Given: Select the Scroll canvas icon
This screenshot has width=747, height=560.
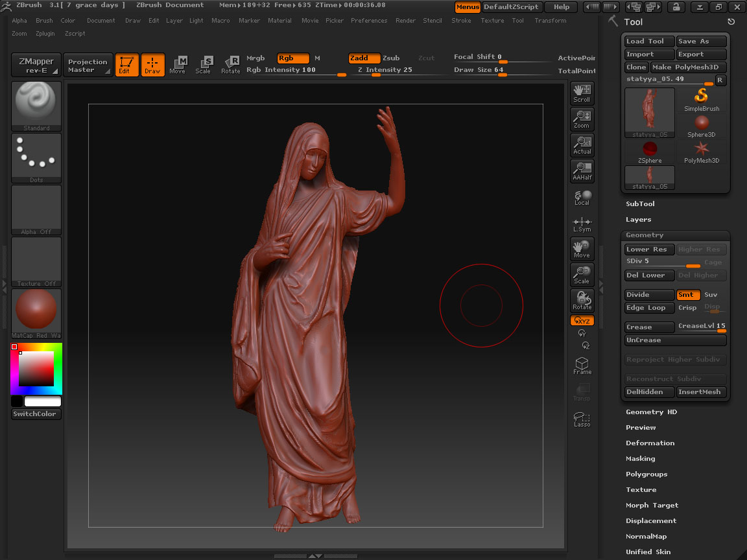Looking at the screenshot, I should (x=582, y=93).
